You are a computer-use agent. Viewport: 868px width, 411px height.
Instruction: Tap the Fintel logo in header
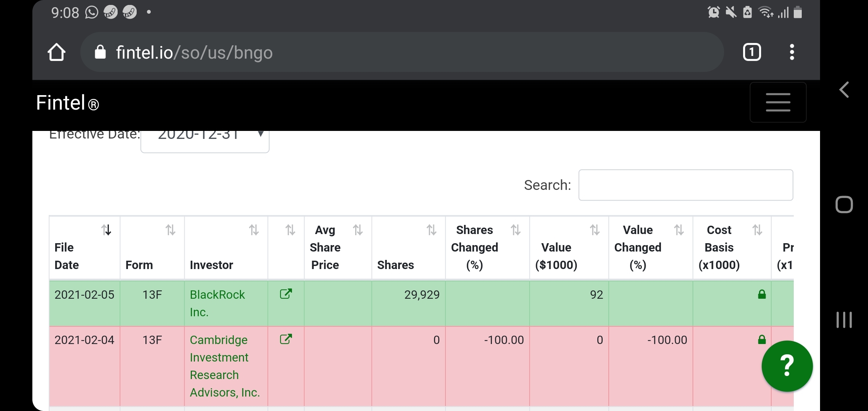(67, 103)
